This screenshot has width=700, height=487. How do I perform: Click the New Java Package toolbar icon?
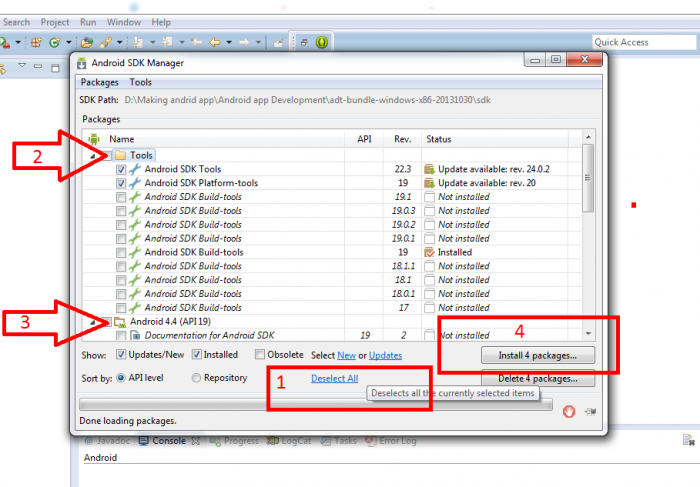(36, 42)
